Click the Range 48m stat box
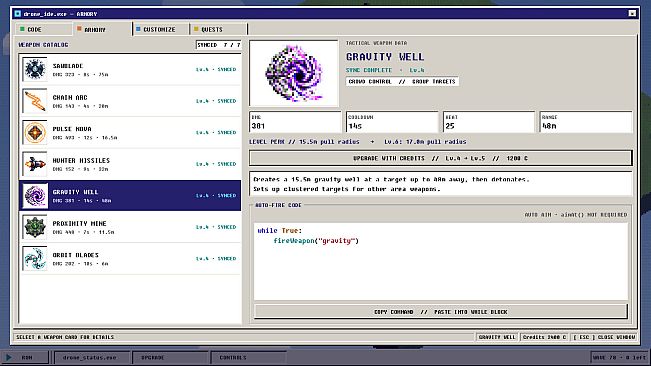 (x=585, y=122)
